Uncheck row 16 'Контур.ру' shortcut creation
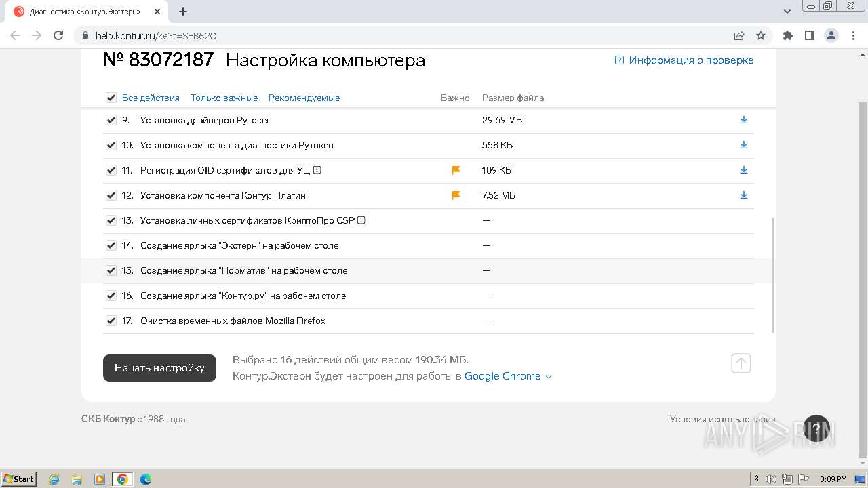This screenshot has height=488, width=868. (111, 296)
